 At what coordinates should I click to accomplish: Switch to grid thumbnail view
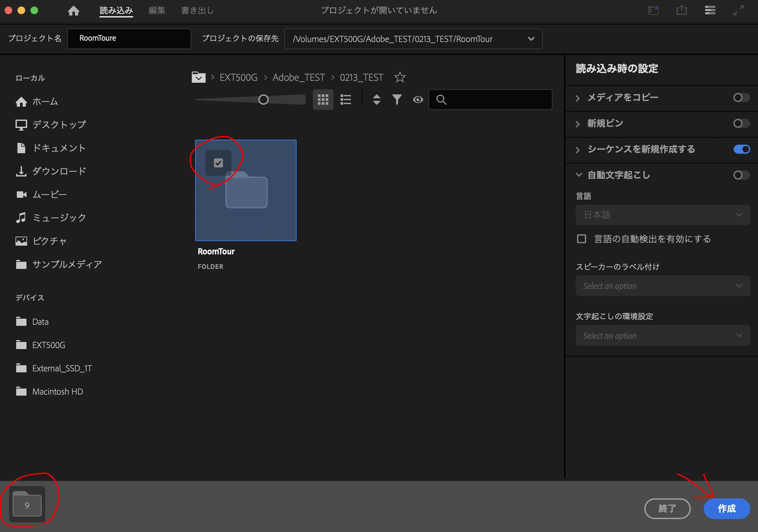[x=322, y=100]
